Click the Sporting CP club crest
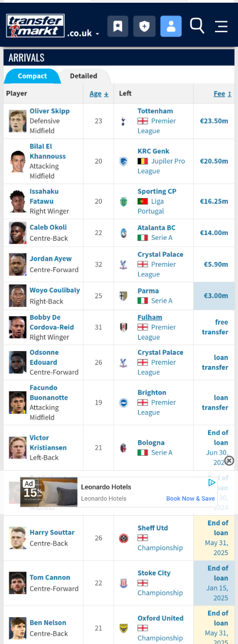Image resolution: width=238 pixels, height=644 pixels. [x=124, y=202]
